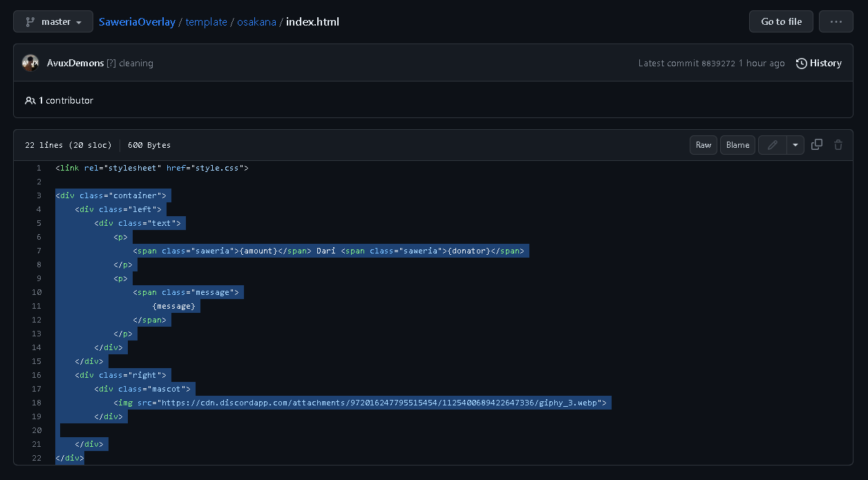The width and height of the screenshot is (868, 480).
Task: Open the osakana folder breadcrumb link
Action: click(x=256, y=21)
